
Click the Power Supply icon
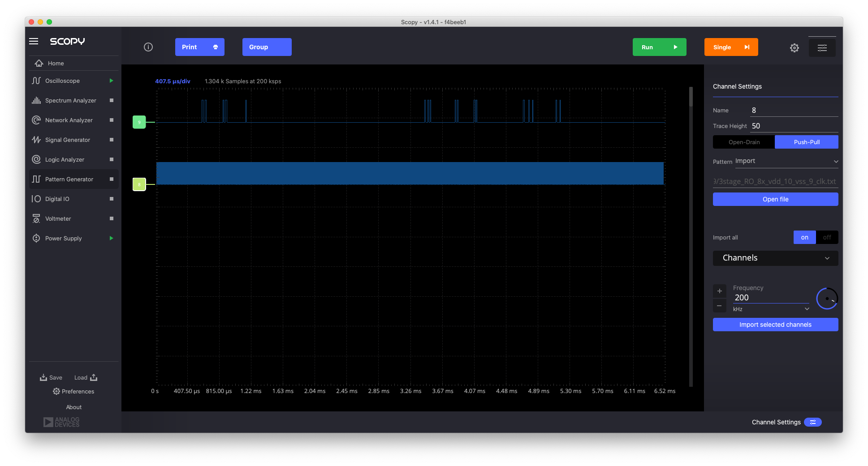tap(36, 238)
